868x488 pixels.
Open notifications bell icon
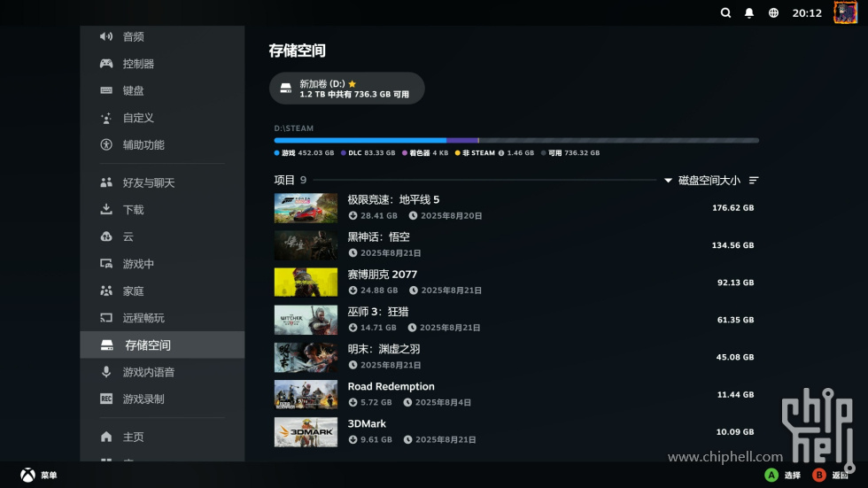tap(749, 12)
